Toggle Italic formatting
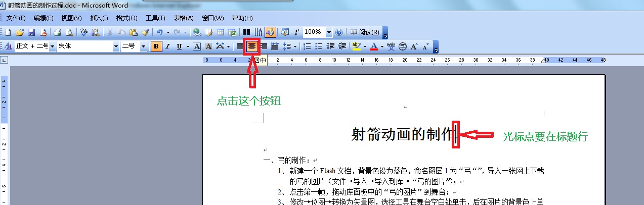The width and height of the screenshot is (644, 205). (x=168, y=46)
